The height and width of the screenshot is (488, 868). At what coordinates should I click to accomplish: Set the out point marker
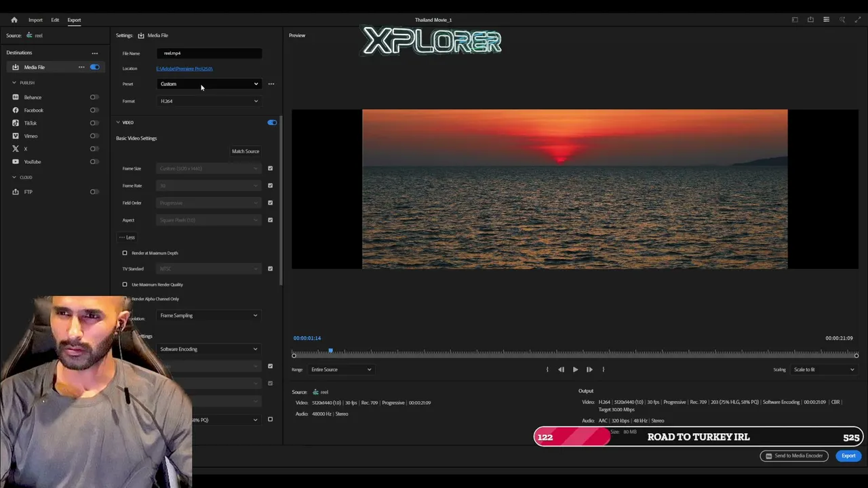pyautogui.click(x=603, y=369)
